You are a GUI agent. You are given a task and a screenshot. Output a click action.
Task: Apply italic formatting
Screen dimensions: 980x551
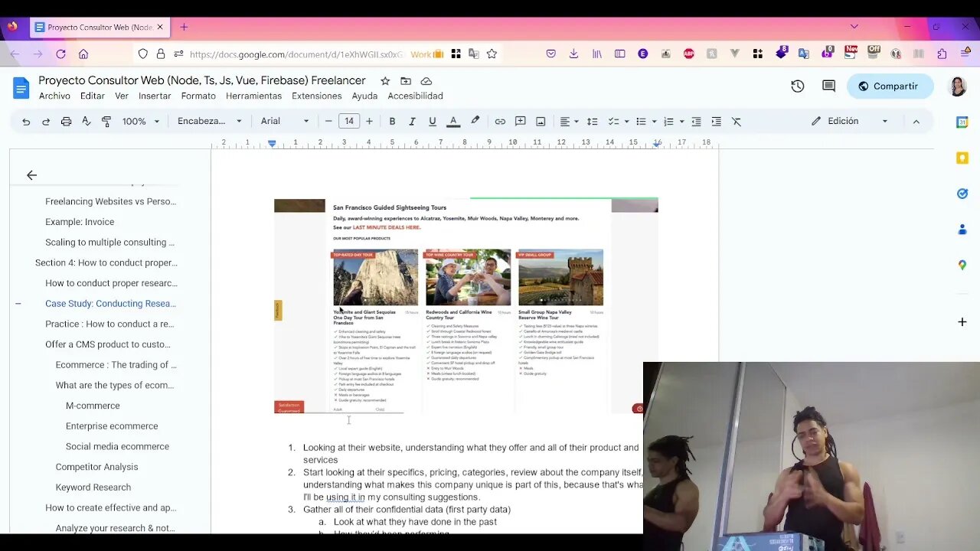(412, 122)
